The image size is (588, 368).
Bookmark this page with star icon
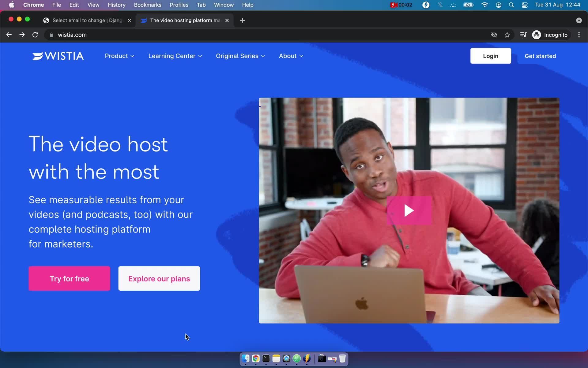coord(507,35)
